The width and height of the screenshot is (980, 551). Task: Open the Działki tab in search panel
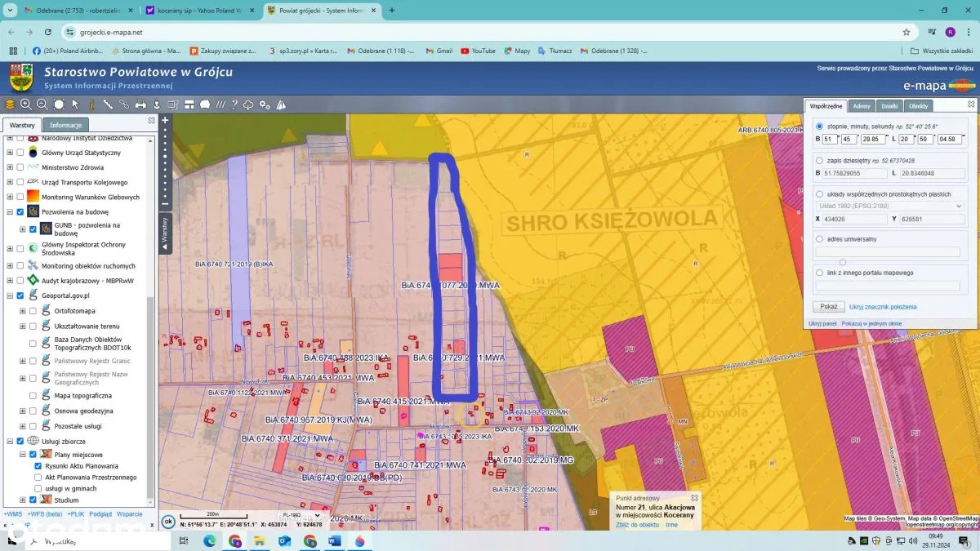coord(889,106)
